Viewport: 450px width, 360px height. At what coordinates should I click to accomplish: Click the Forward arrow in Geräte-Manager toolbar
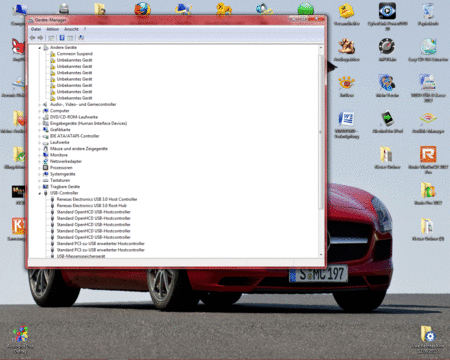point(40,38)
